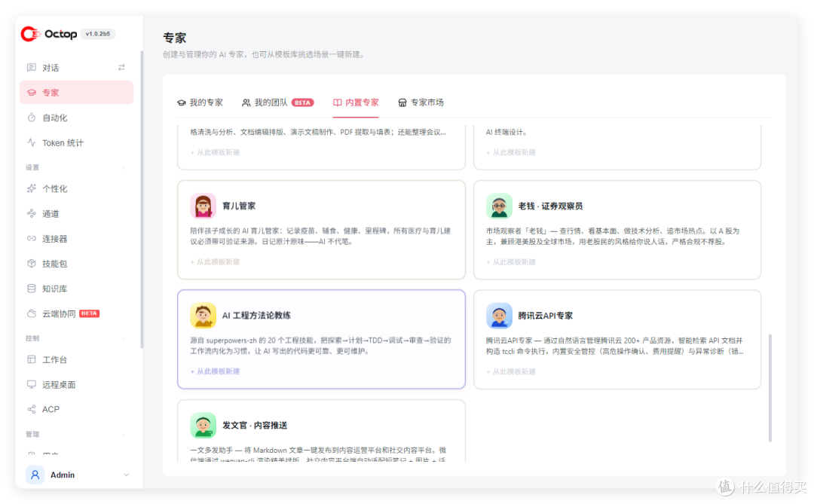The image size is (814, 504).
Task: Click the 云端协同 cloud icon
Action: tap(32, 313)
